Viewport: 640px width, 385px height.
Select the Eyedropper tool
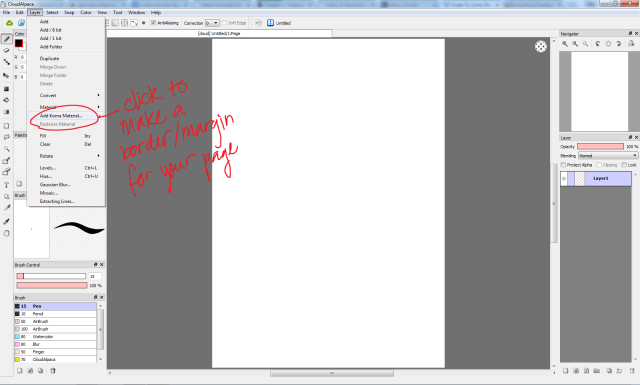coord(7,221)
